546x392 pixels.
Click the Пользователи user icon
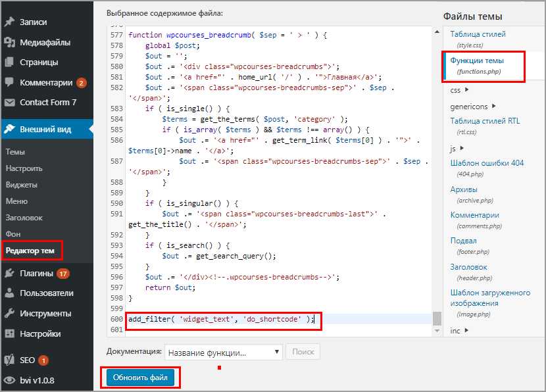(x=9, y=293)
